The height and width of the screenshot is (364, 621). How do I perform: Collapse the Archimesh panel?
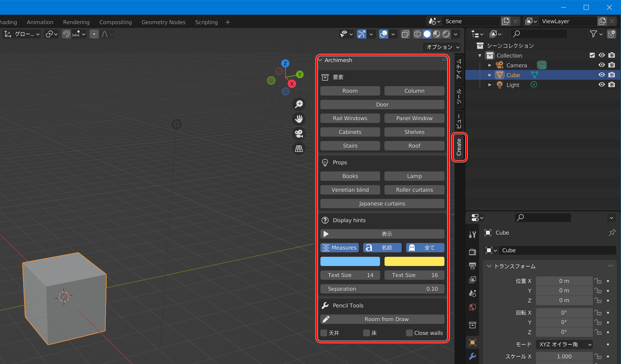(321, 60)
